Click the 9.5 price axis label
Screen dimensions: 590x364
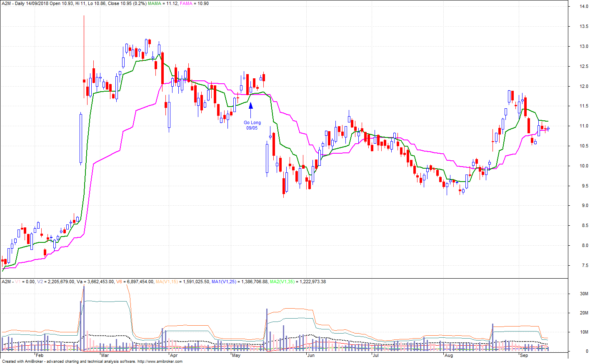[585, 186]
